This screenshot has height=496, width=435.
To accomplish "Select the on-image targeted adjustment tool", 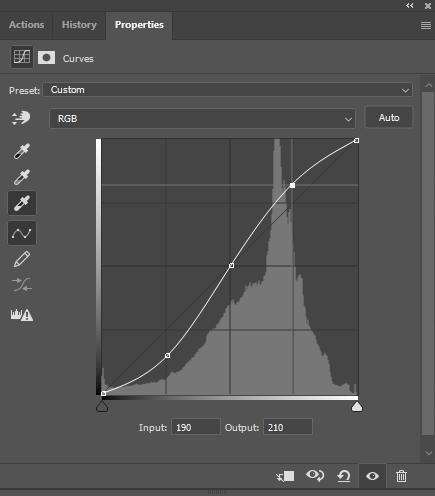I will pyautogui.click(x=21, y=118).
